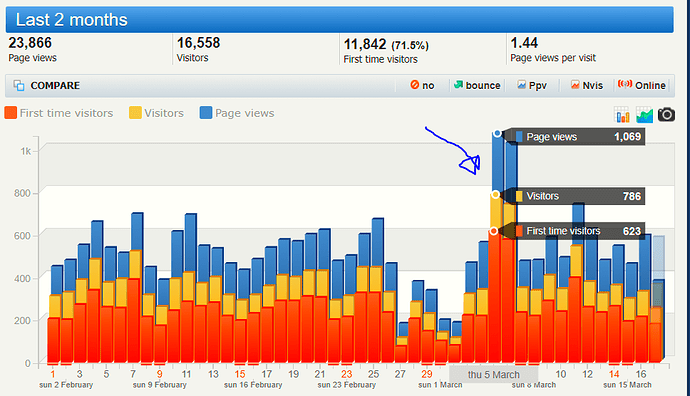Click the 'sun 23 February' label

(x=347, y=385)
